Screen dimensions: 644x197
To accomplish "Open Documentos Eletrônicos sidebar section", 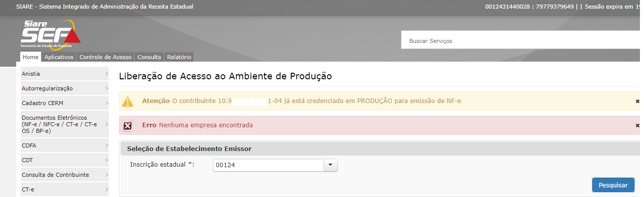I will click(x=65, y=124).
